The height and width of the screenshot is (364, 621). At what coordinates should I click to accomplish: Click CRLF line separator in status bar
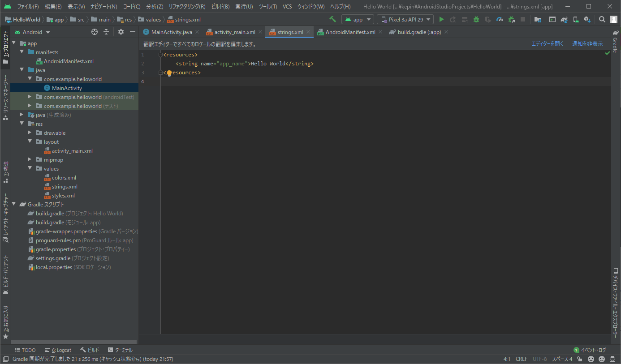click(522, 359)
